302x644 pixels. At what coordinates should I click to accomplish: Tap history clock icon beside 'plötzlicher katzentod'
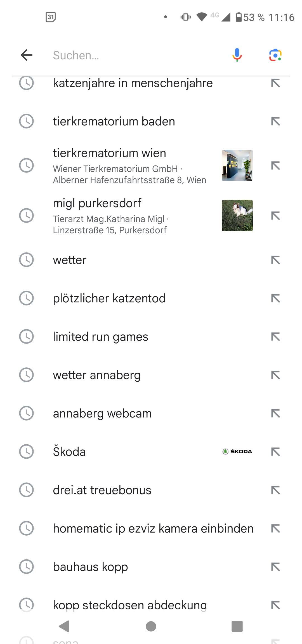(x=26, y=298)
